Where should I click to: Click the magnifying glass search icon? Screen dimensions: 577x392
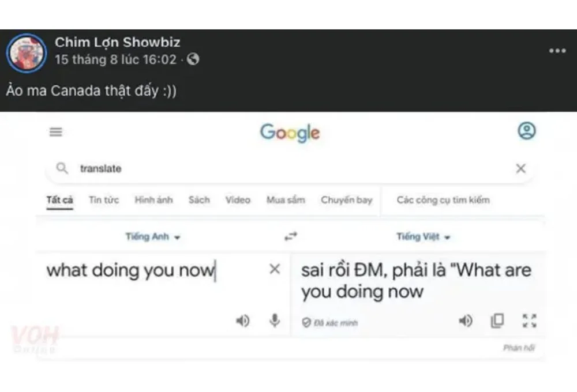62,168
